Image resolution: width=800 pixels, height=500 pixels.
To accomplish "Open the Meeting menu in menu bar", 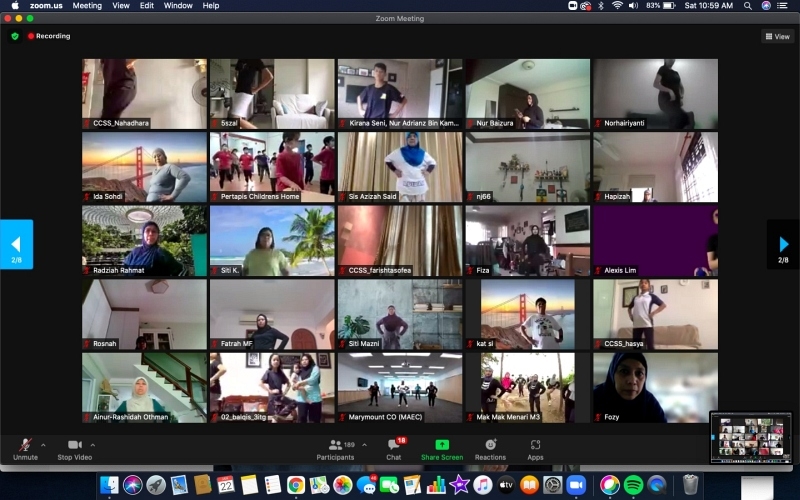I will (x=87, y=6).
